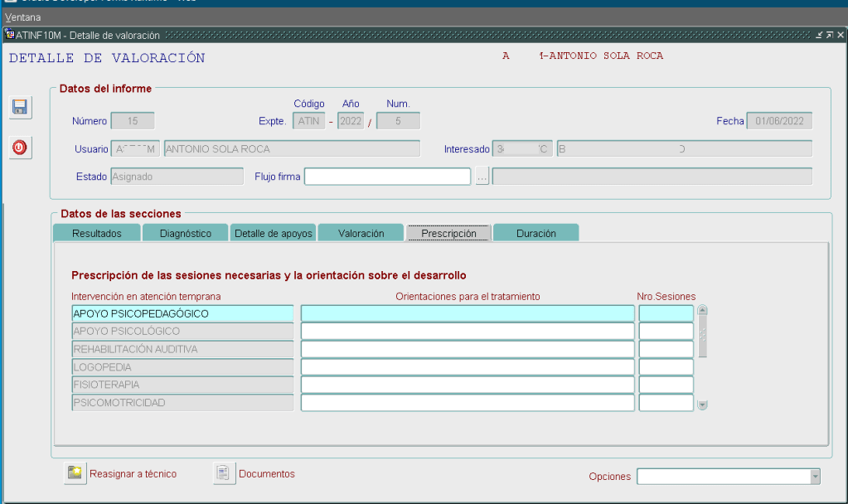848x504 pixels.
Task: Click the red power exit icon
Action: pos(20,148)
